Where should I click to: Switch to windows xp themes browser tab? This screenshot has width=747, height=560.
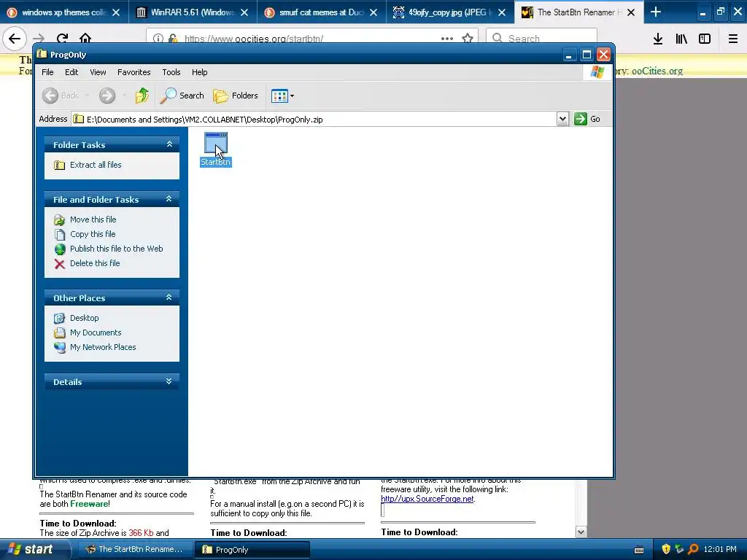point(64,12)
